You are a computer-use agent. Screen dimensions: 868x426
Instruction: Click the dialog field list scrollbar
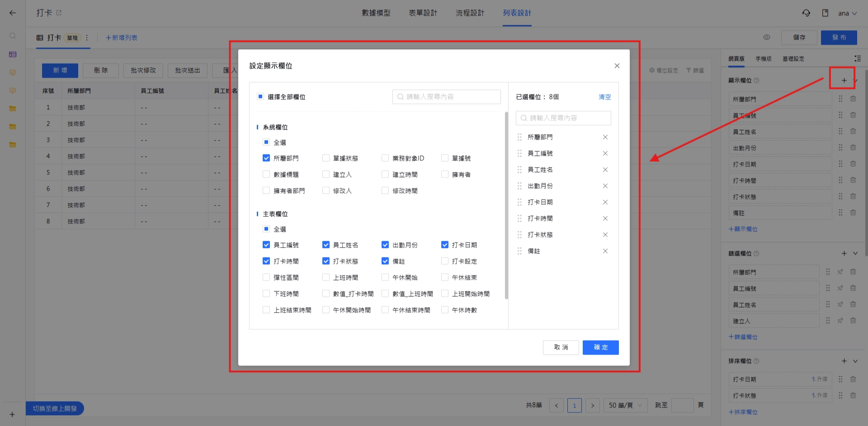pos(506,206)
